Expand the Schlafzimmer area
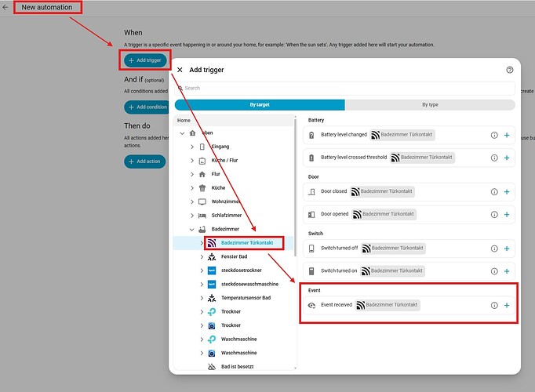Image resolution: width=535 pixels, height=392 pixels. 192,216
